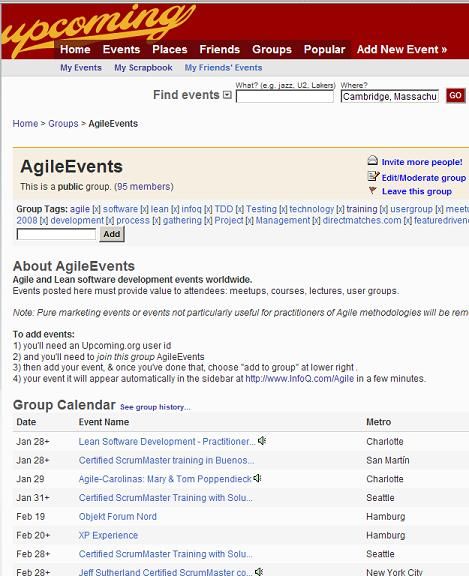Viewport: 469px width, 576px height.
Task: Click the lean group tag
Action: (159, 209)
